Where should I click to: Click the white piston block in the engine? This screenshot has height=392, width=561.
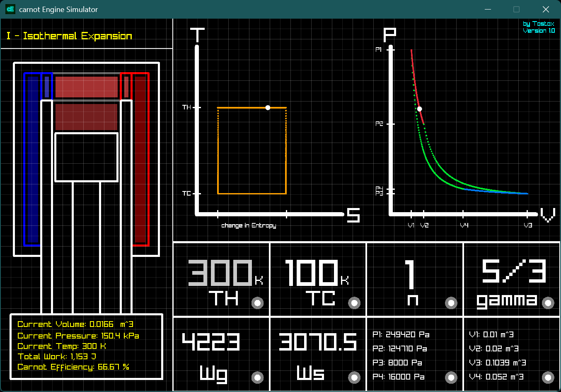[x=87, y=157]
